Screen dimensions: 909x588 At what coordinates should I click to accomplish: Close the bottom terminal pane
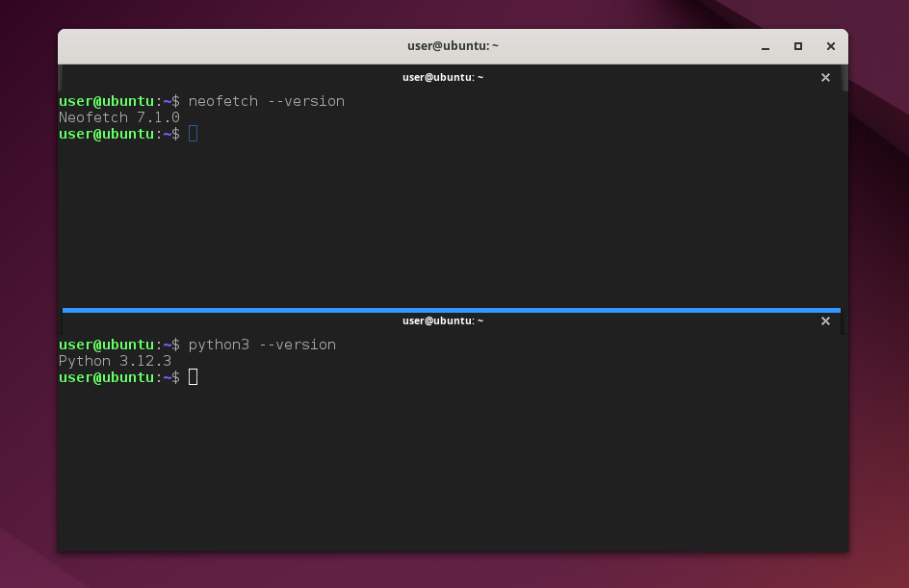pyautogui.click(x=825, y=321)
